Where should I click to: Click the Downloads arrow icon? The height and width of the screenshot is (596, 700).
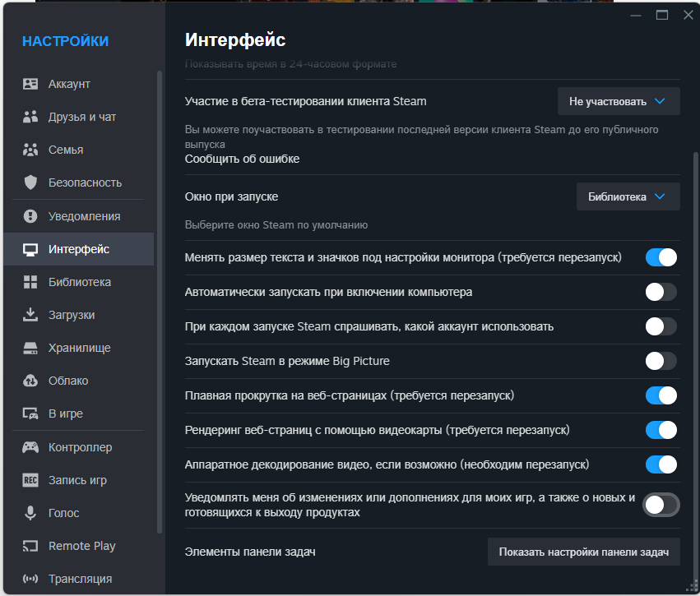(30, 315)
